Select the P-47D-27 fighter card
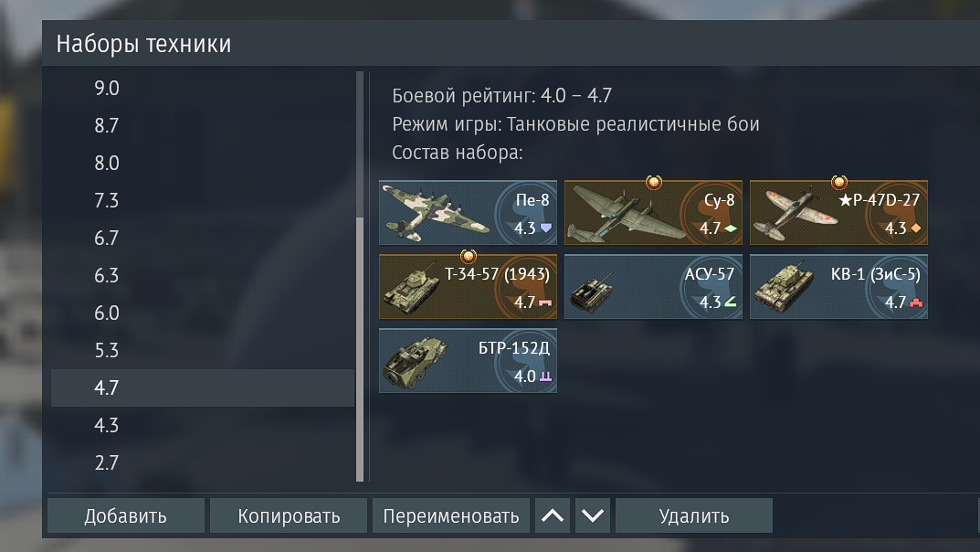980x552 pixels. [838, 213]
